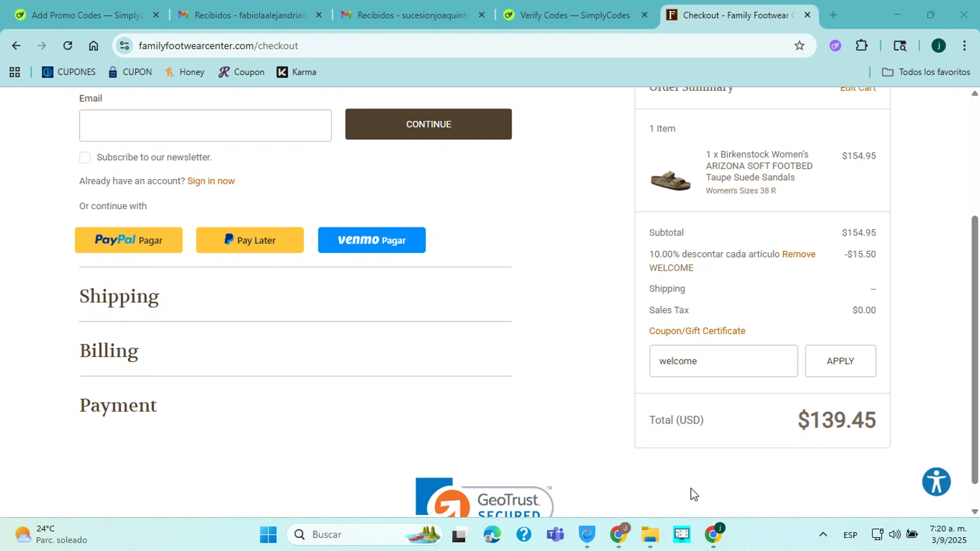Open the weather widget on the taskbar
The width and height of the screenshot is (980, 551).
click(51, 535)
